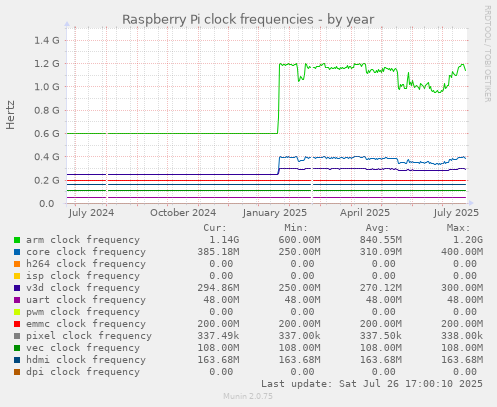
Task: Click the '0.2 G' y-axis label
Action: coord(47,180)
